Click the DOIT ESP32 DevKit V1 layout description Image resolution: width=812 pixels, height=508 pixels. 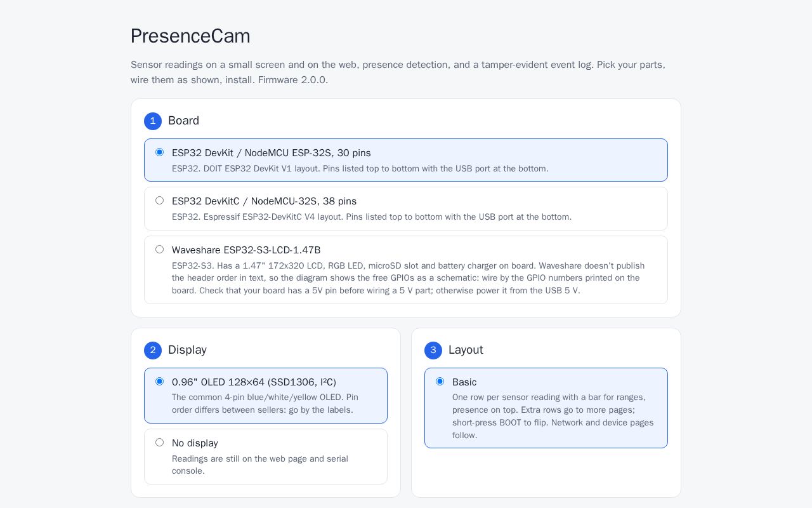360,169
